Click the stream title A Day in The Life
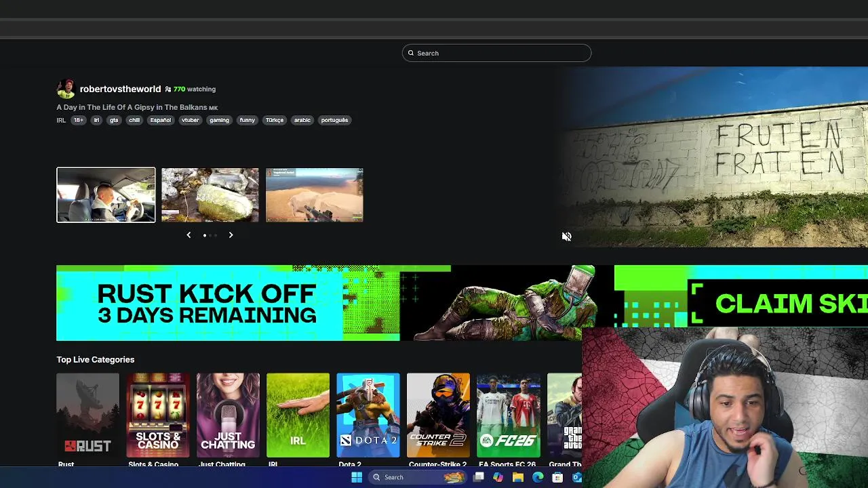This screenshot has width=868, height=488. [x=137, y=107]
